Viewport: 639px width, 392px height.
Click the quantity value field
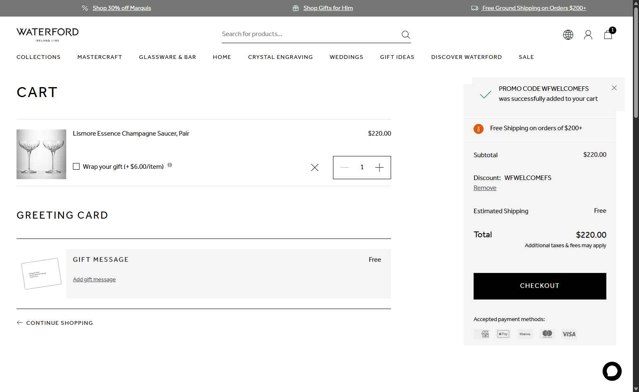pyautogui.click(x=362, y=167)
